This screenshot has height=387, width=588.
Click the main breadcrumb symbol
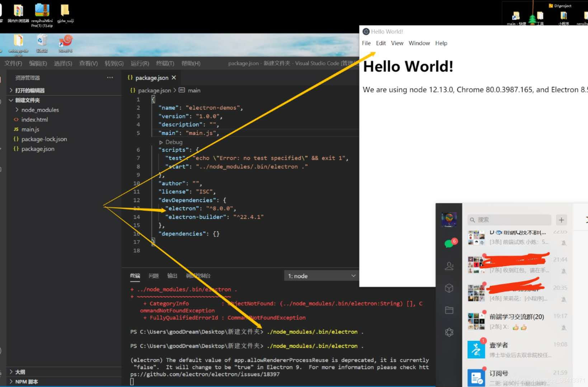point(194,90)
